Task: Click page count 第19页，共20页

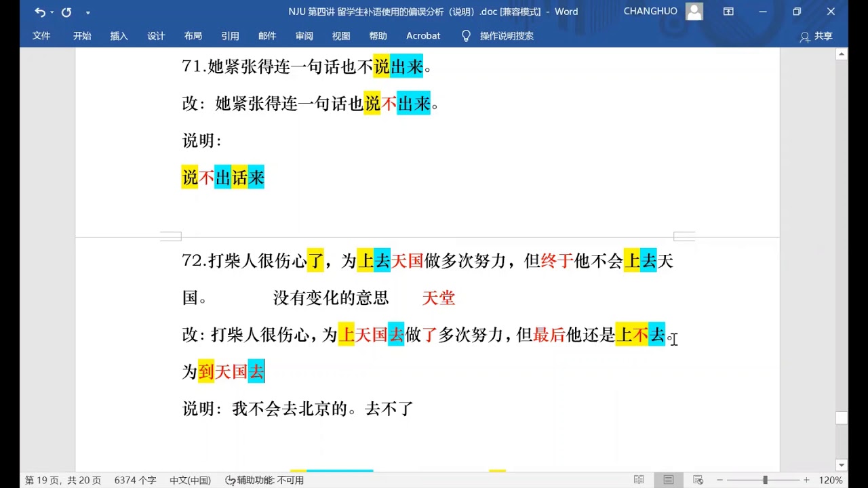Action: (63, 480)
